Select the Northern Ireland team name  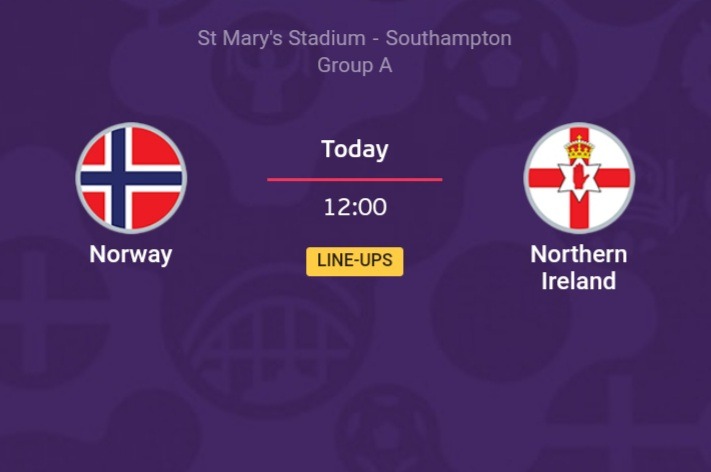click(579, 267)
